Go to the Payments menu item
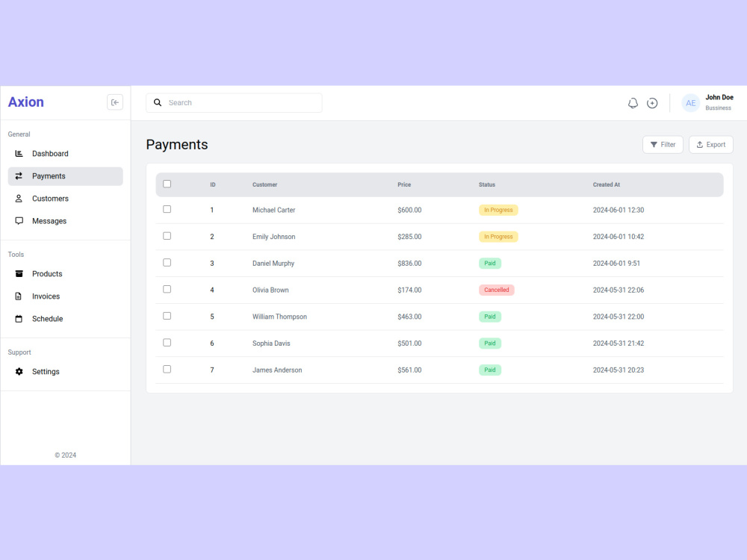This screenshot has height=560, width=747. click(x=65, y=176)
